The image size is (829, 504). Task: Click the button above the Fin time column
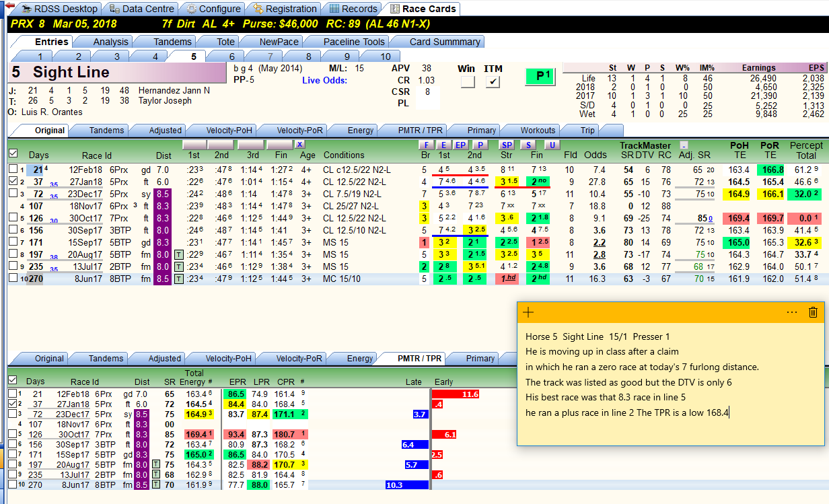click(279, 145)
